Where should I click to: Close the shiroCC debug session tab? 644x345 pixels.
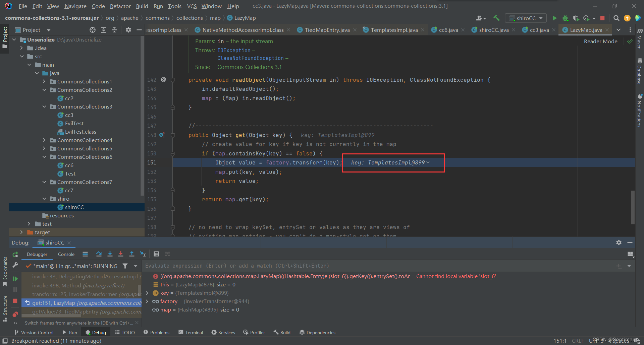click(x=69, y=243)
